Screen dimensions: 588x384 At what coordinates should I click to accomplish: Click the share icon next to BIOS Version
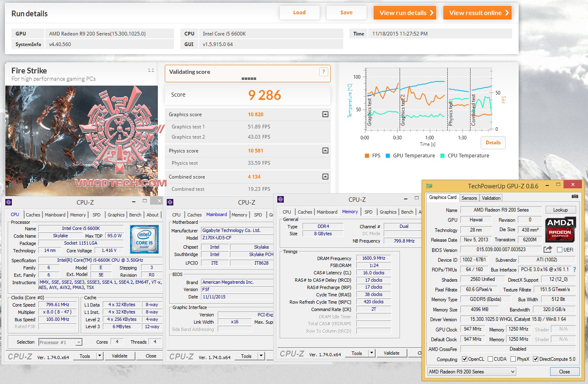pyautogui.click(x=548, y=249)
